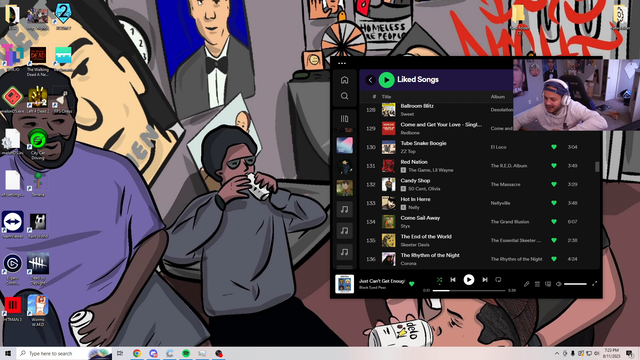Image resolution: width=640 pixels, height=360 pixels.
Task: Toggle shuffle playback
Action: (x=439, y=280)
